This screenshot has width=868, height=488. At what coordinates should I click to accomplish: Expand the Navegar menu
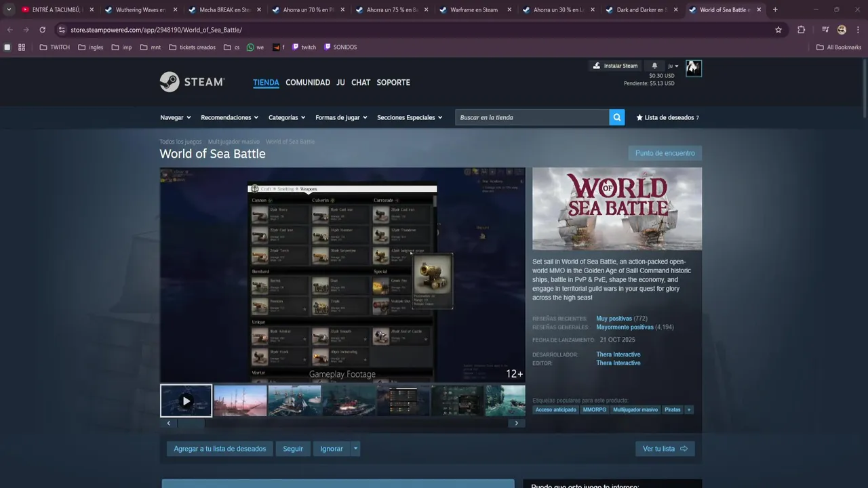(x=176, y=117)
